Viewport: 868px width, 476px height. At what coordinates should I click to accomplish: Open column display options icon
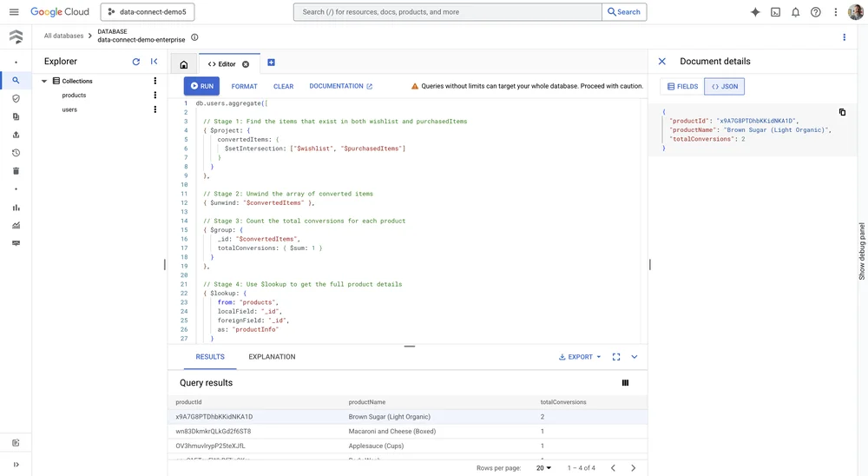coord(626,383)
